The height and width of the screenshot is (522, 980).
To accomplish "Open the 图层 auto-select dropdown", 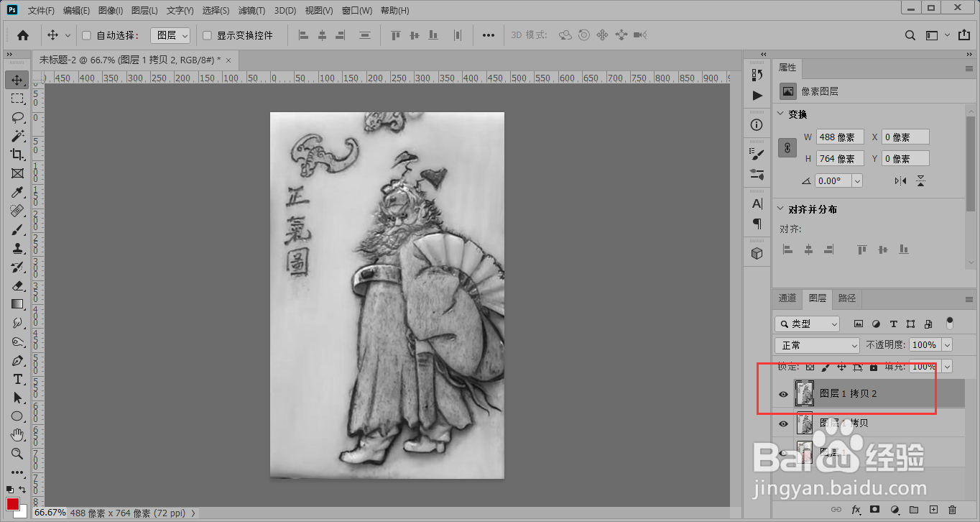I will (170, 35).
